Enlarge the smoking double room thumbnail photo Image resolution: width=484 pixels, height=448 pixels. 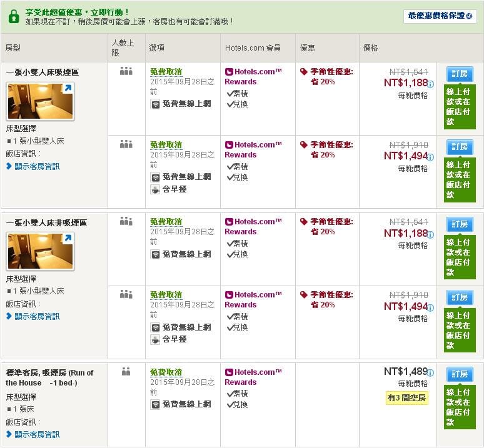pos(40,101)
